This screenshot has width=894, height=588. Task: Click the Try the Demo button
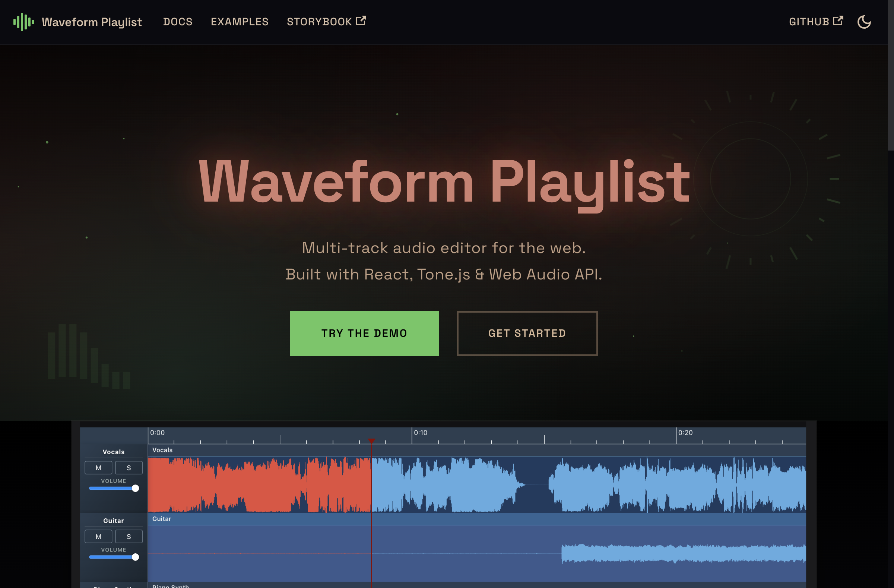coord(364,333)
